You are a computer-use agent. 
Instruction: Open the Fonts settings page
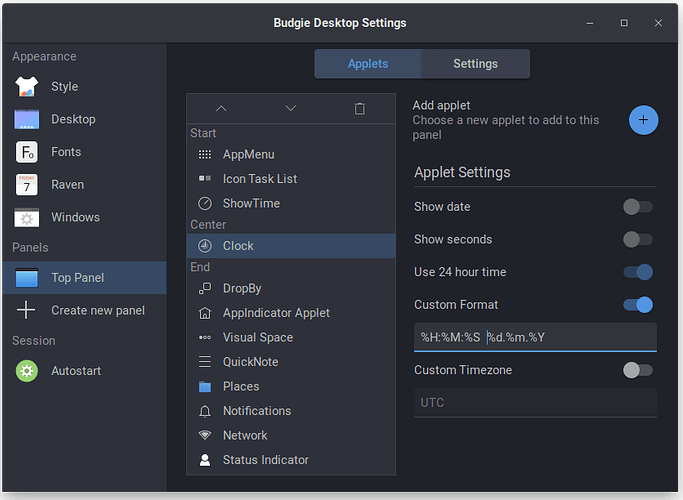pyautogui.click(x=66, y=152)
